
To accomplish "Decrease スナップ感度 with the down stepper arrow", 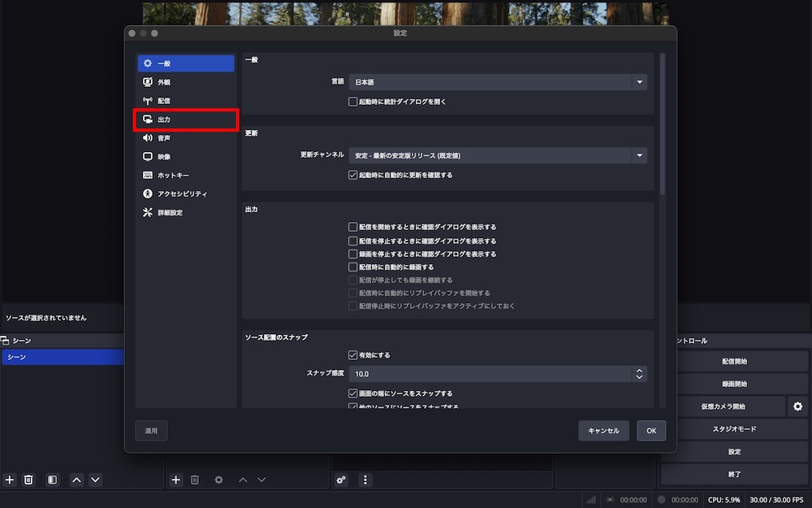I will (x=639, y=377).
